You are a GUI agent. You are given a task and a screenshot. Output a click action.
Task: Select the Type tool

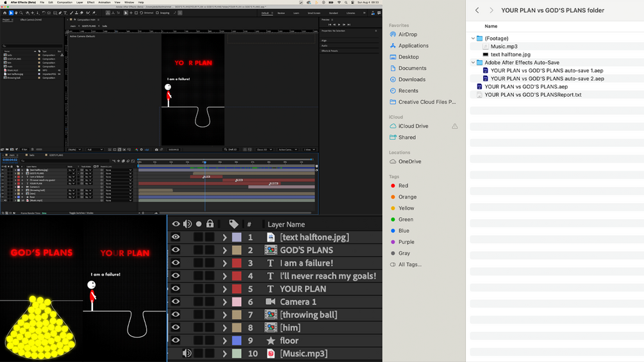click(x=65, y=13)
